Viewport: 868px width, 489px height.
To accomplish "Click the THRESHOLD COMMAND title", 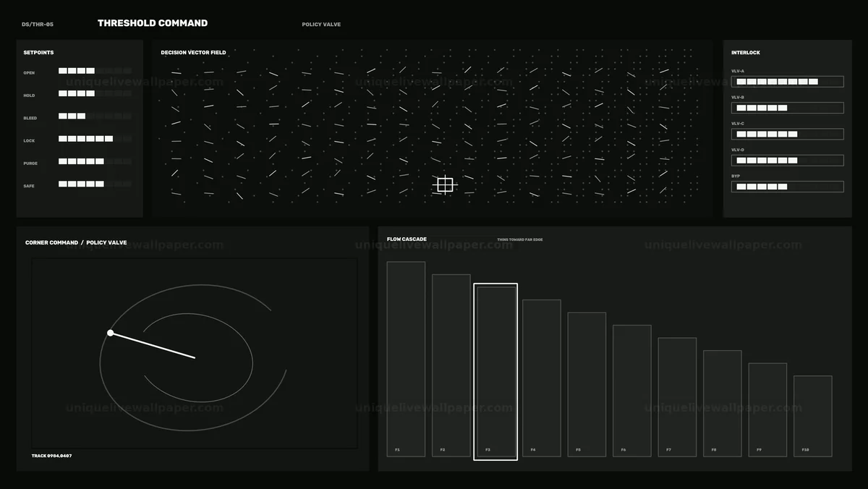I will 153,23.
